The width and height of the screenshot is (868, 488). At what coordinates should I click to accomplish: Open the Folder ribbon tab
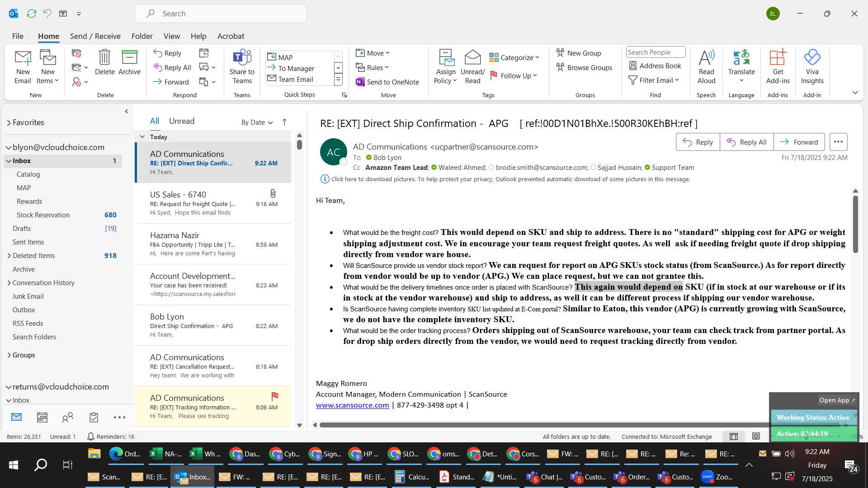tap(142, 36)
